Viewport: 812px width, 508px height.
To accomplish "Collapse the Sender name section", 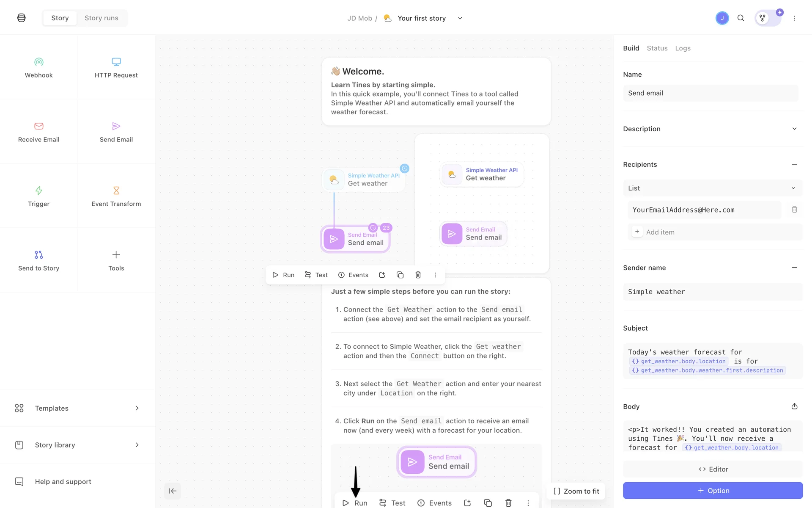I will click(794, 268).
